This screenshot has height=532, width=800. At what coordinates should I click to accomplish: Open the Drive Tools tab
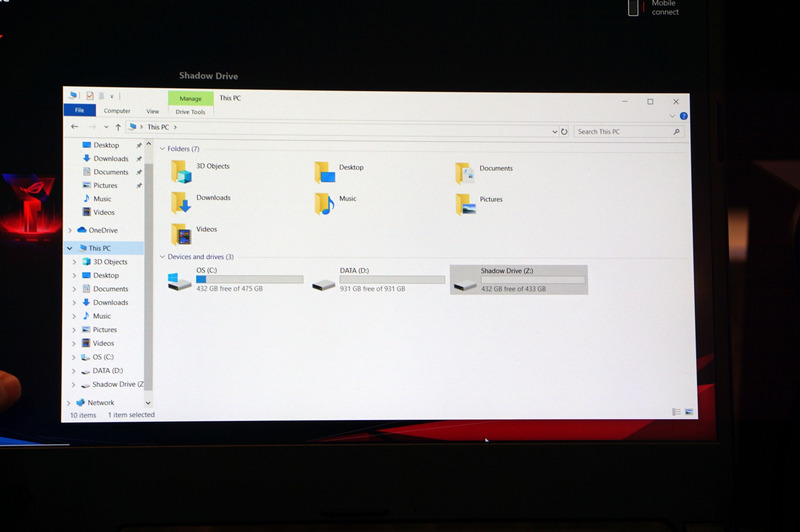pyautogui.click(x=190, y=112)
